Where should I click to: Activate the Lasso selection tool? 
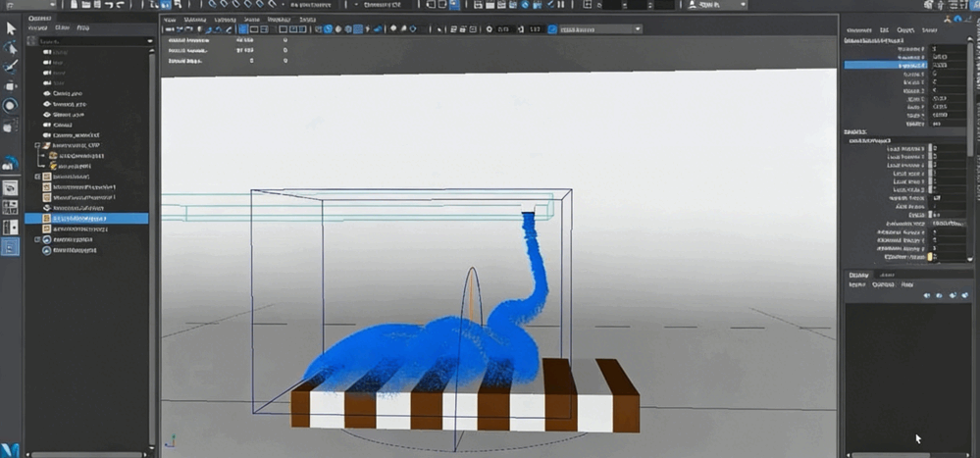(11, 47)
